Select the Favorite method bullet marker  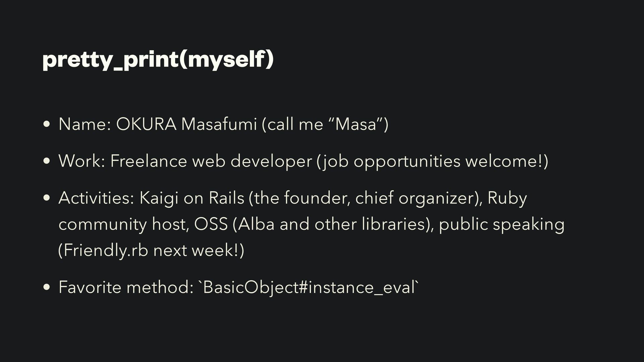47,287
